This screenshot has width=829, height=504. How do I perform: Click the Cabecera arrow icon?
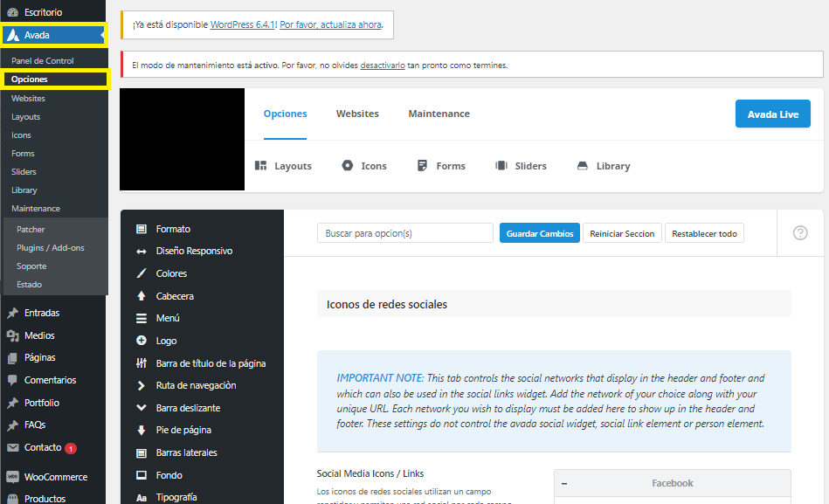point(142,296)
